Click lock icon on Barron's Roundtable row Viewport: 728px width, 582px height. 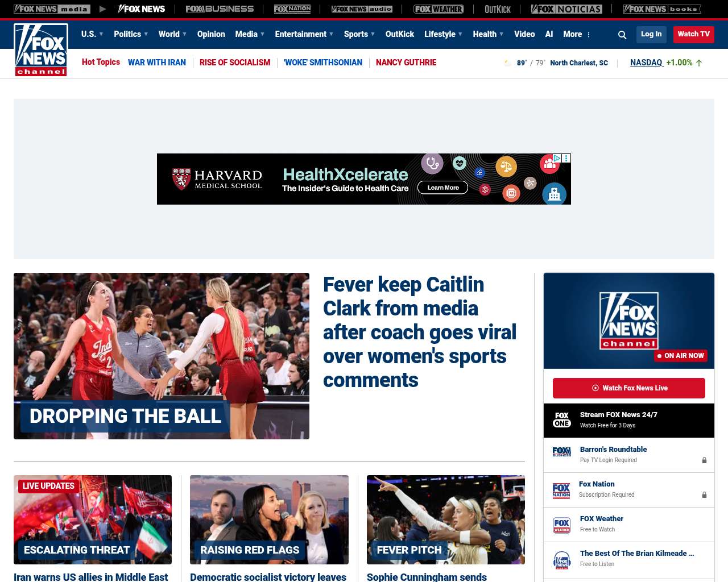point(704,460)
